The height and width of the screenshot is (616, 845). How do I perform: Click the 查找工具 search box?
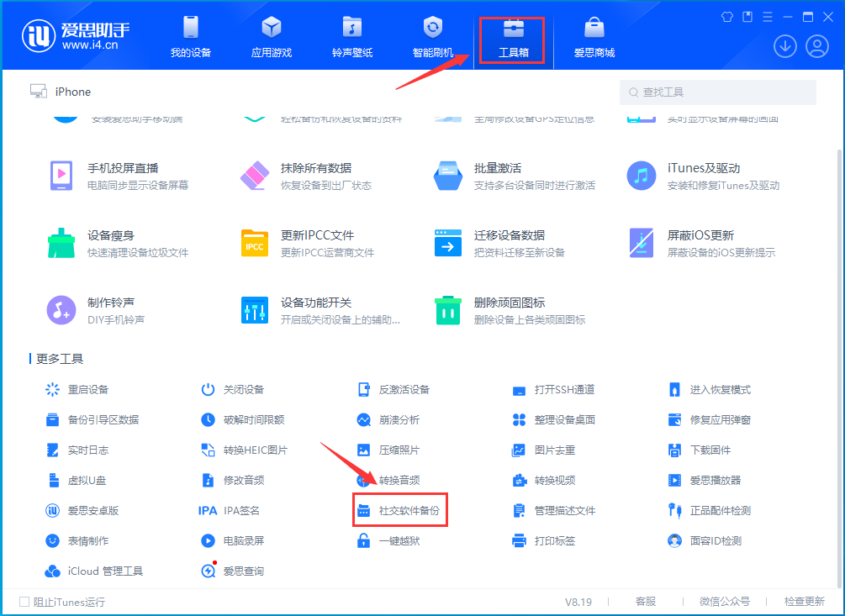pos(719,92)
